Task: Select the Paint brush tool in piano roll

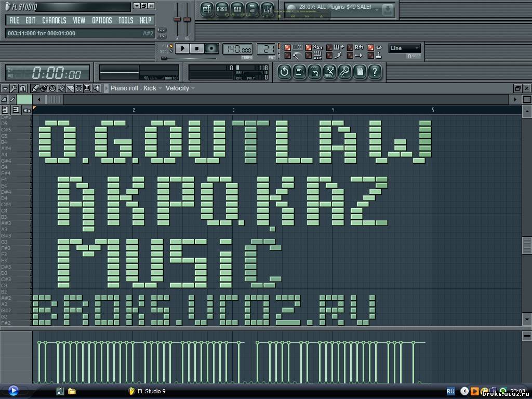Action: 44,88
